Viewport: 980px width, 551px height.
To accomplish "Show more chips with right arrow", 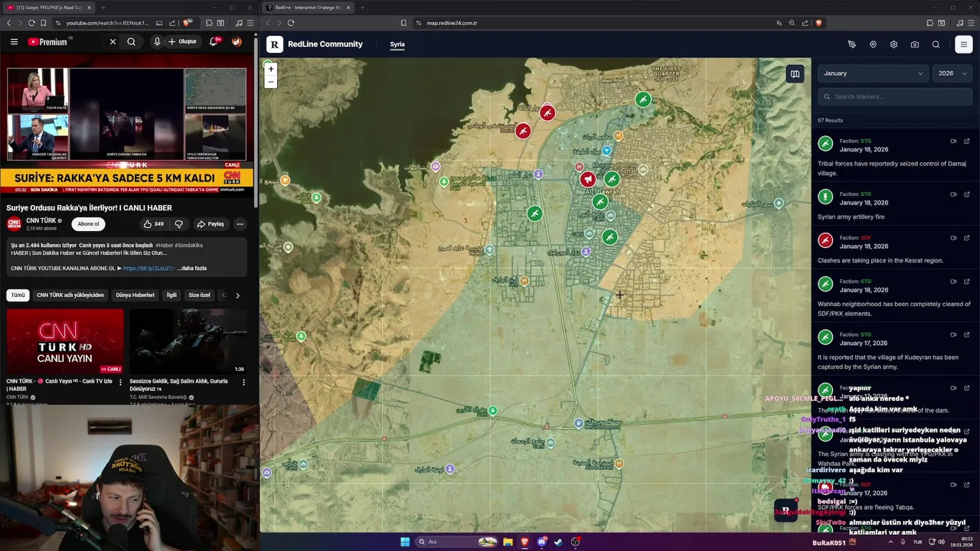I will pos(237,295).
